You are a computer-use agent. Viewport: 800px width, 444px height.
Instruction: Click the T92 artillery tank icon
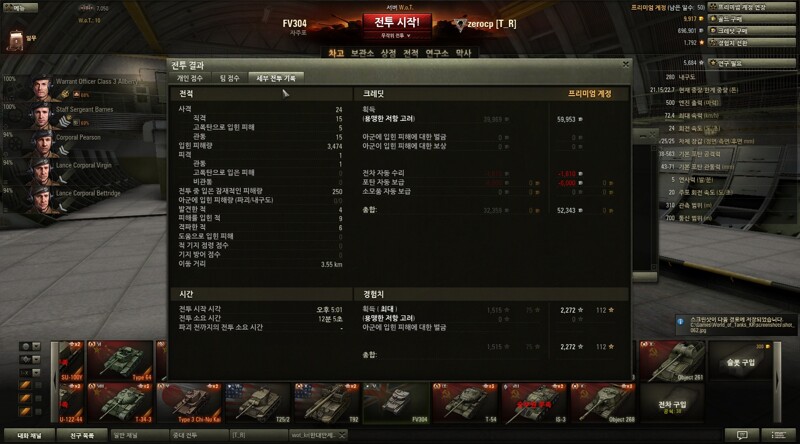pyautogui.click(x=327, y=404)
